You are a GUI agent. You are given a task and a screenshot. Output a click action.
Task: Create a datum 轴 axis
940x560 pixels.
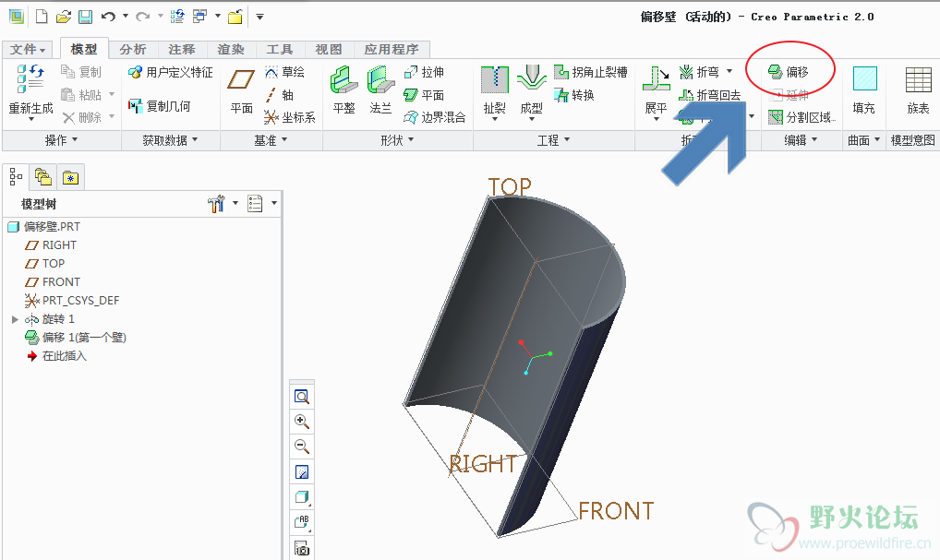[280, 95]
